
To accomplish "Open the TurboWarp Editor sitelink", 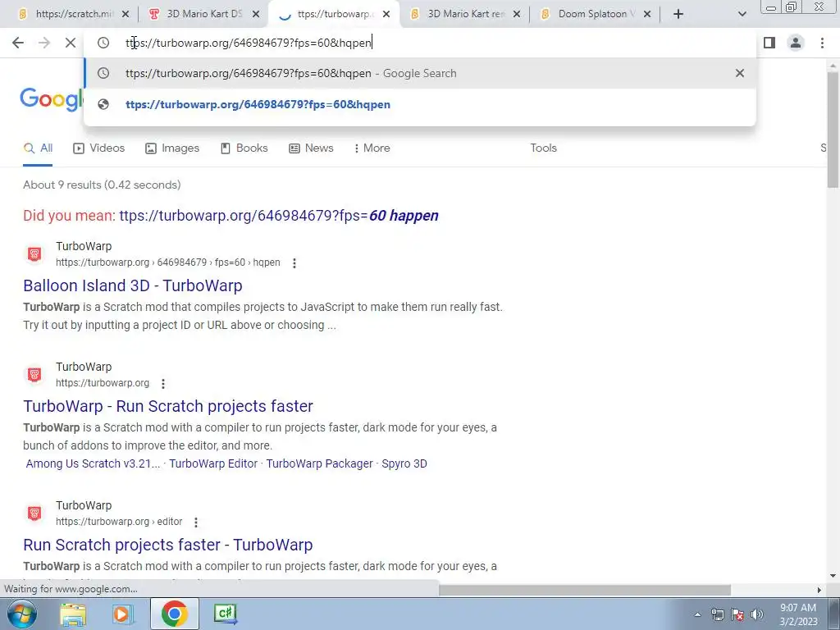I will 213,464.
